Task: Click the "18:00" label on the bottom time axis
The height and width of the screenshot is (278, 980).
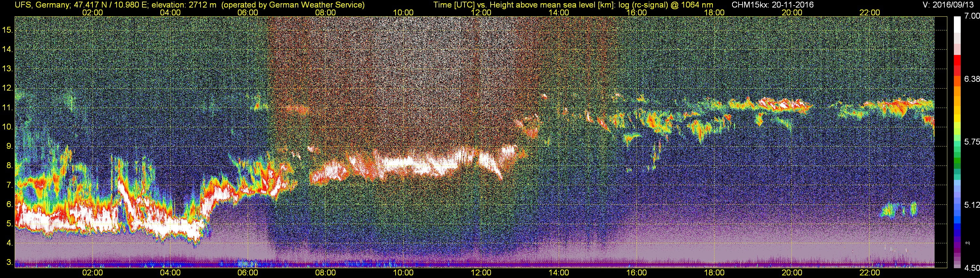Action: tap(714, 273)
